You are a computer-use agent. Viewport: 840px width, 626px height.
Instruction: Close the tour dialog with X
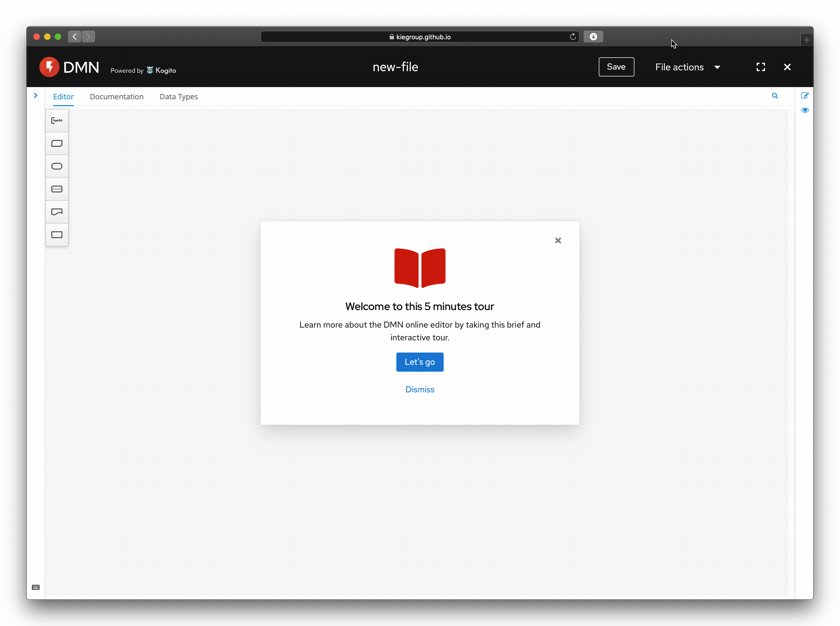pyautogui.click(x=558, y=241)
